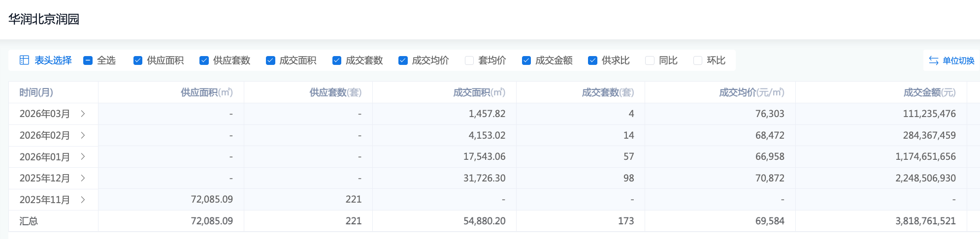Click the 表头选择 table icon
This screenshot has width=980, height=239.
(24, 60)
